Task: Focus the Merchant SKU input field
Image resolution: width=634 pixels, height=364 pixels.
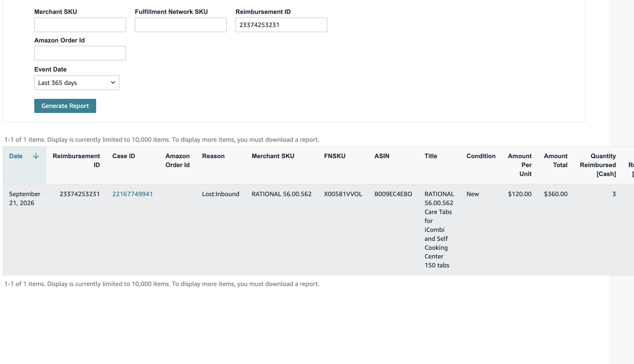Action: [80, 25]
